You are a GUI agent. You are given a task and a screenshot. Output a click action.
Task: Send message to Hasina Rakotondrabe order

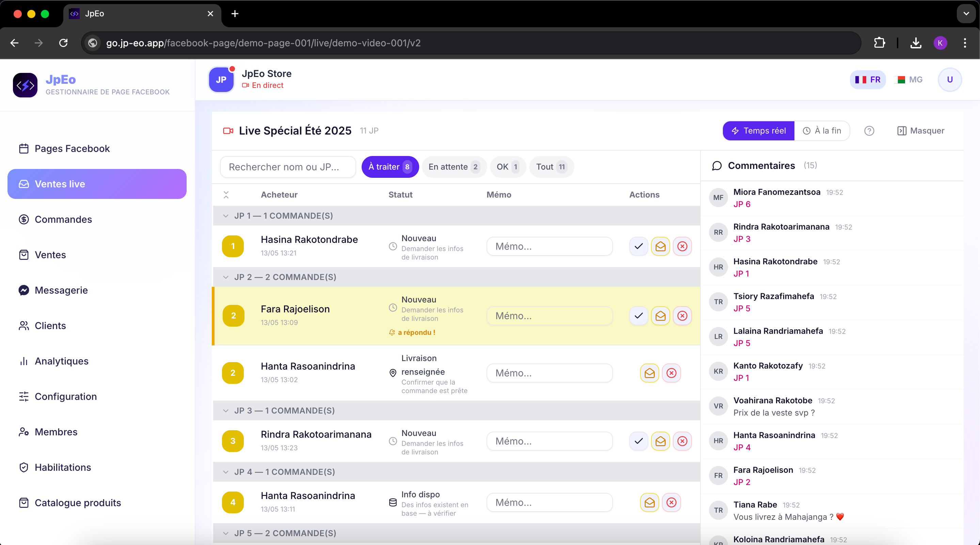661,246
